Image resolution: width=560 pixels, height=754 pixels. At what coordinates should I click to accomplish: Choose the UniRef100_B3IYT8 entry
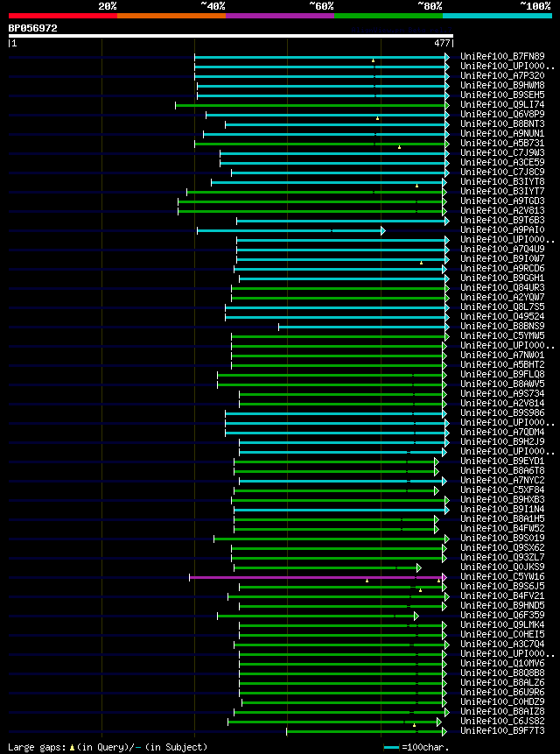coord(502,181)
